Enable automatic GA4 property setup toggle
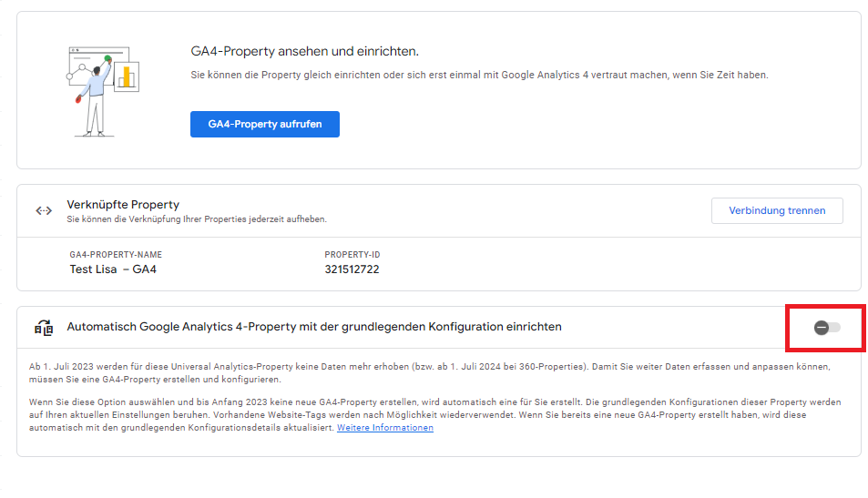This screenshot has width=868, height=498. coord(826,328)
